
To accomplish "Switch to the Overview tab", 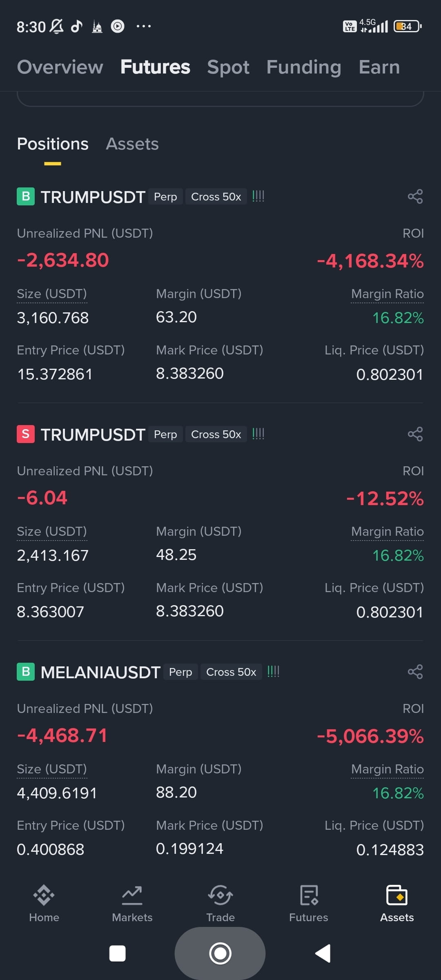I will 60,67.
